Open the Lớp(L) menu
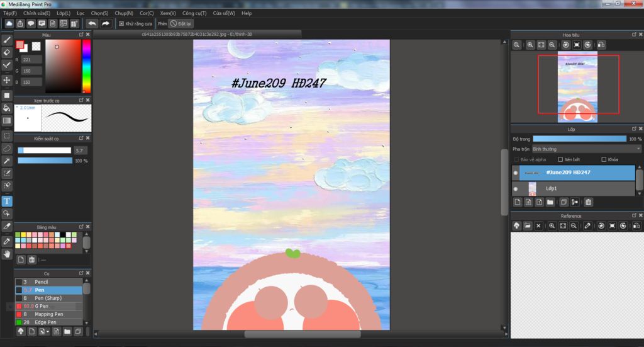 64,13
